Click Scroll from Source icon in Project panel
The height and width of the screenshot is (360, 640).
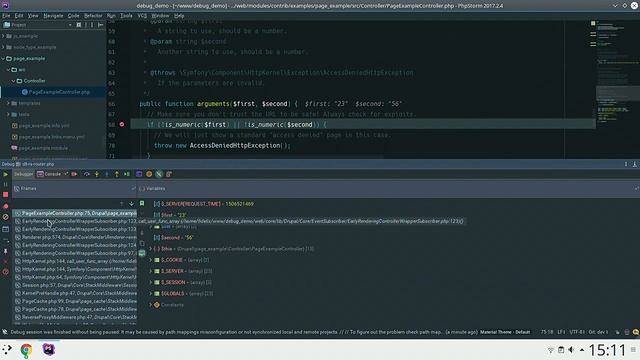[x=79, y=25]
